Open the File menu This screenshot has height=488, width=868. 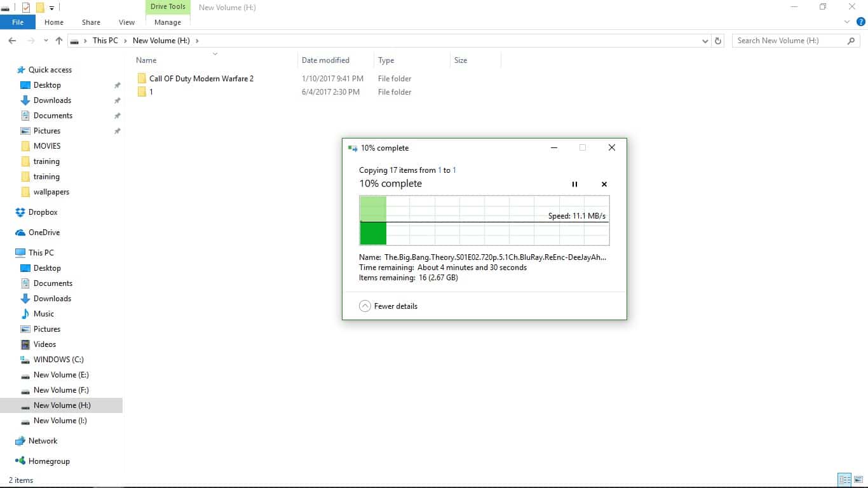pyautogui.click(x=18, y=22)
